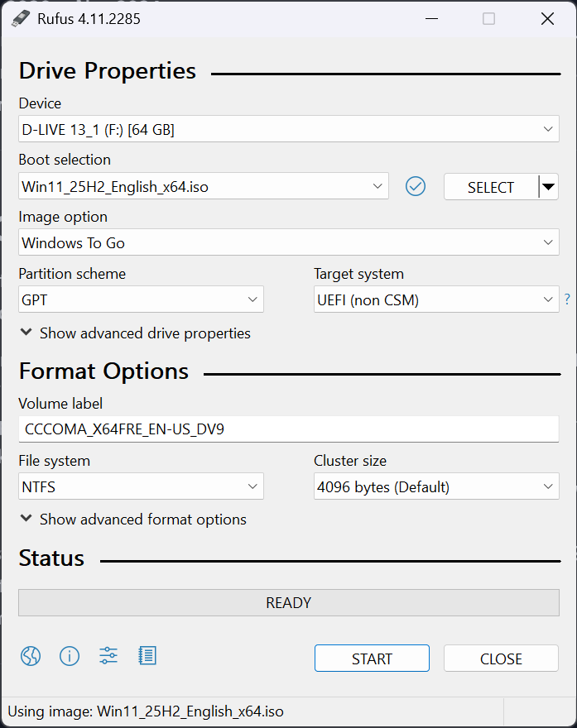Screen dimensions: 577x728
Task: Open application settings sliders icon
Action: point(108,657)
